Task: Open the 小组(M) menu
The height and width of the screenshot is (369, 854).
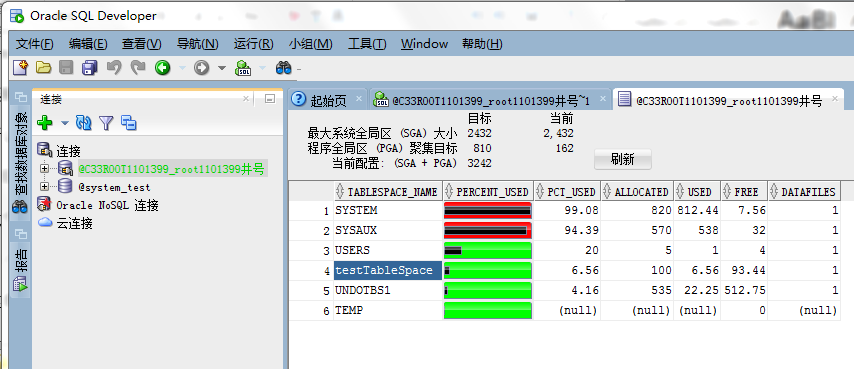Action: (310, 44)
